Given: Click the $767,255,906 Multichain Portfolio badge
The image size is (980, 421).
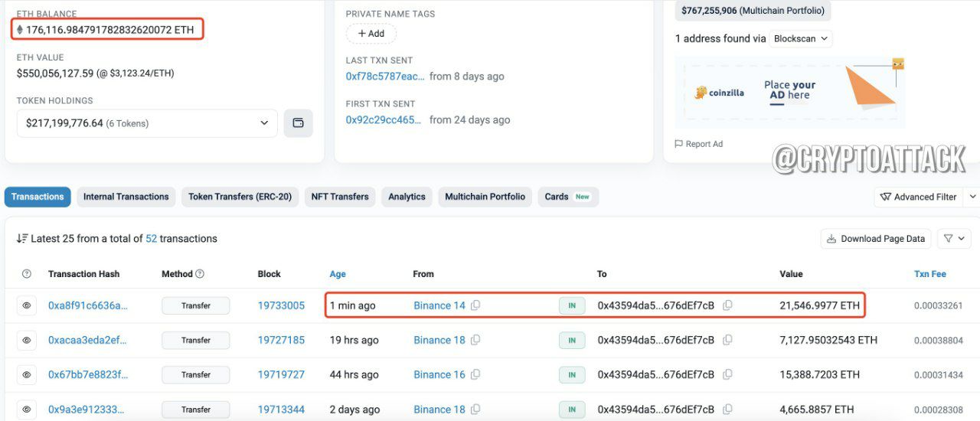Looking at the screenshot, I should pos(752,11).
